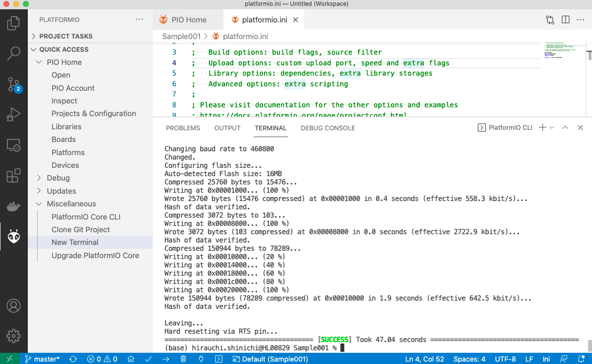592x364 pixels.
Task: Toggle the split editor layout
Action: pyautogui.click(x=566, y=20)
